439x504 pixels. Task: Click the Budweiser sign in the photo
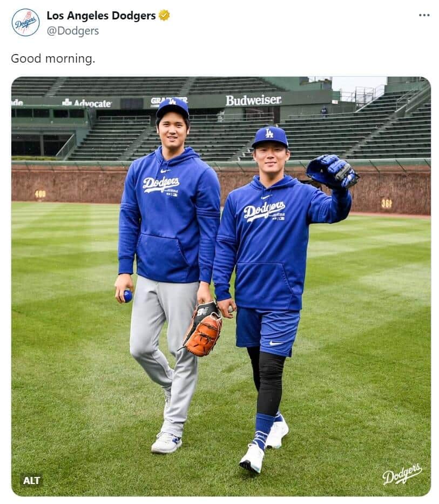(x=253, y=100)
